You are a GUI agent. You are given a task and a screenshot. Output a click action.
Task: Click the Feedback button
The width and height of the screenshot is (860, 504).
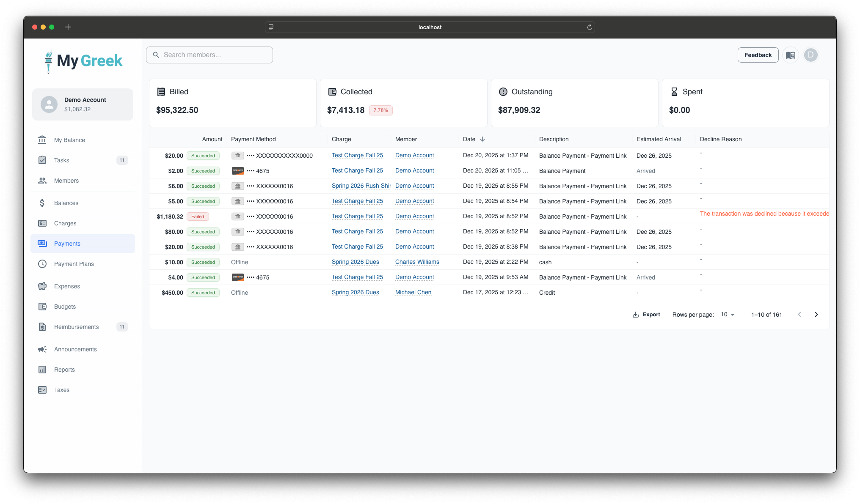pyautogui.click(x=758, y=55)
